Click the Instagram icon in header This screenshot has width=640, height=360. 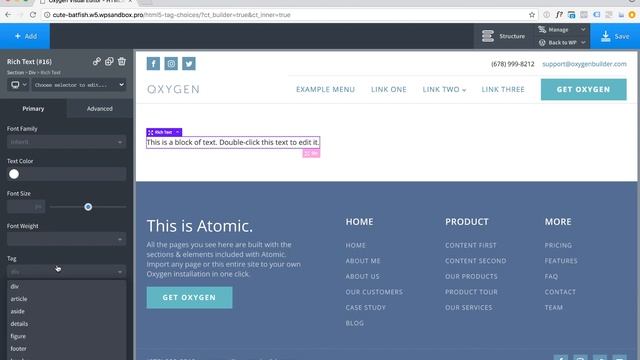pyautogui.click(x=171, y=64)
